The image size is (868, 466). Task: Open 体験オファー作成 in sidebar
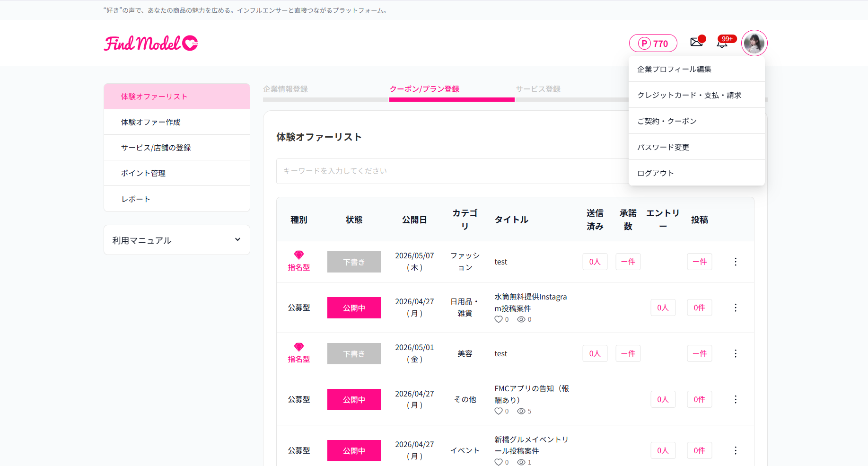(x=177, y=122)
